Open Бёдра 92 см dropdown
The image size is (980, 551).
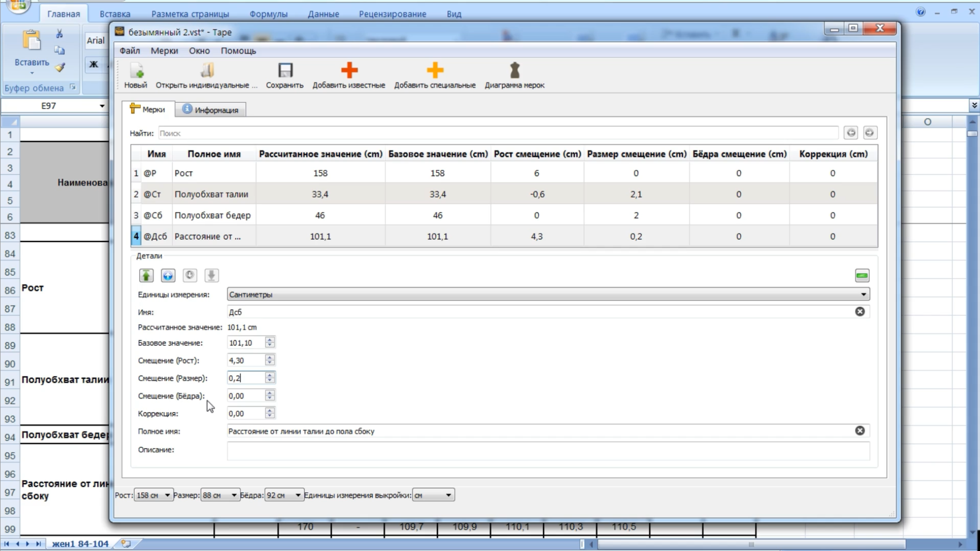tap(284, 495)
